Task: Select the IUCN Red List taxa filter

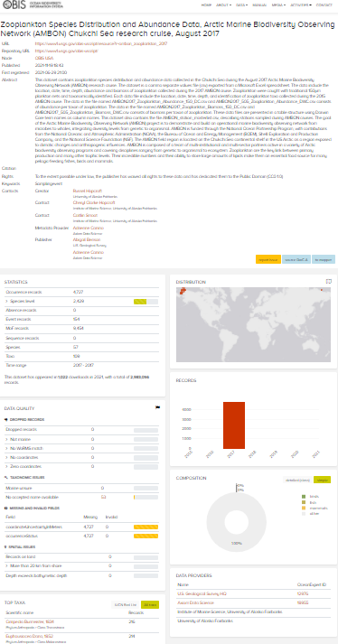Action: pyautogui.click(x=125, y=604)
